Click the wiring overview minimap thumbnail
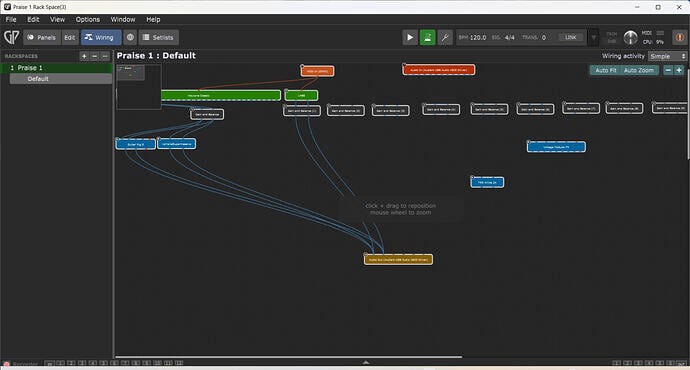 (x=139, y=87)
